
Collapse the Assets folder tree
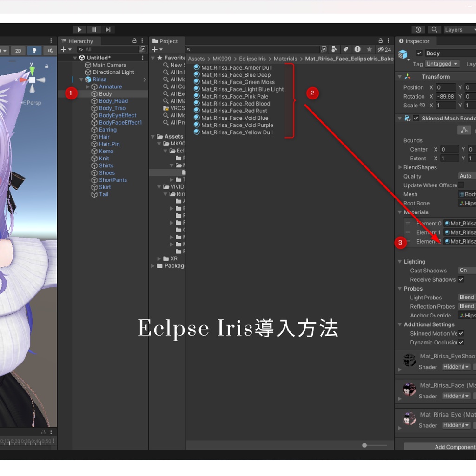pyautogui.click(x=153, y=137)
